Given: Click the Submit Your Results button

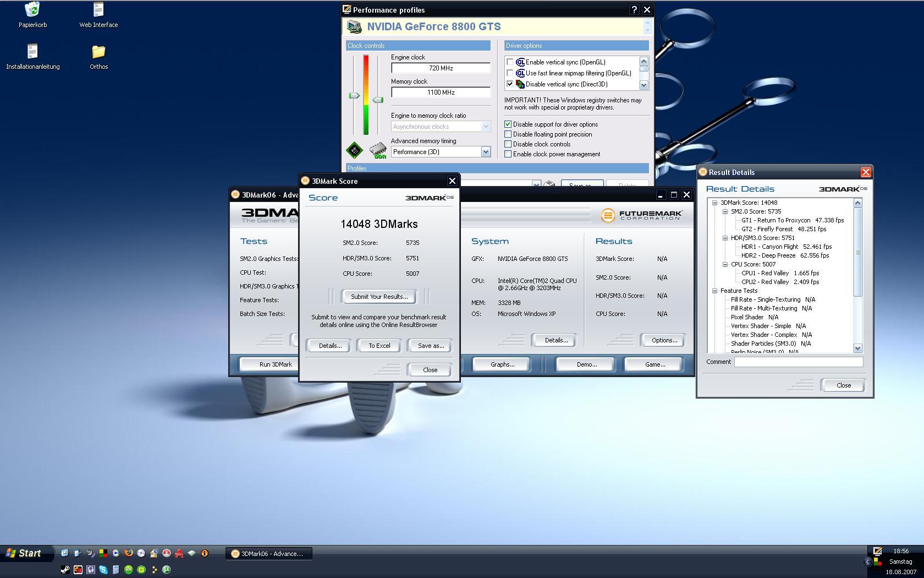Looking at the screenshot, I should pos(379,297).
